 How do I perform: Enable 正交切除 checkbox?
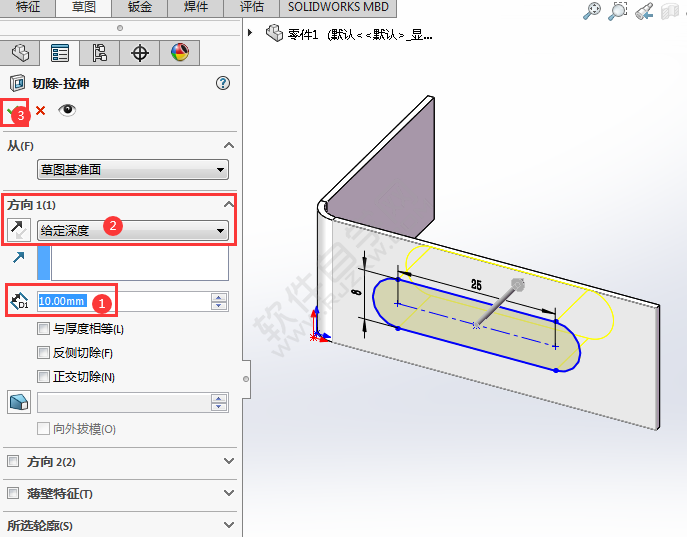pos(43,376)
